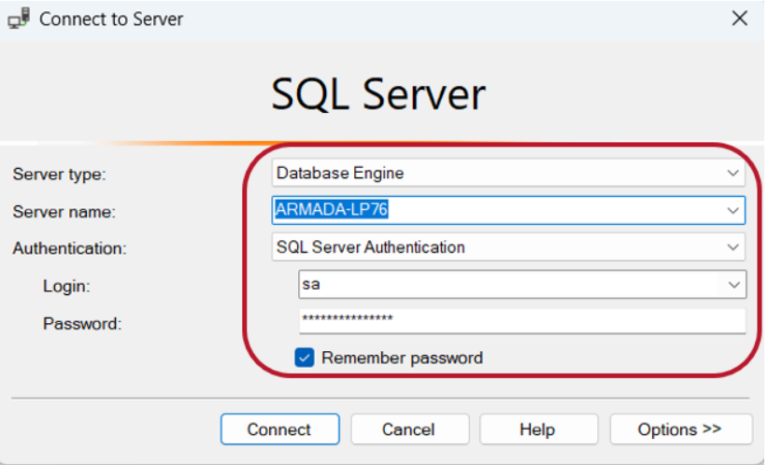Expand the Authentication dropdown arrow
The image size is (768, 465).
pos(733,247)
